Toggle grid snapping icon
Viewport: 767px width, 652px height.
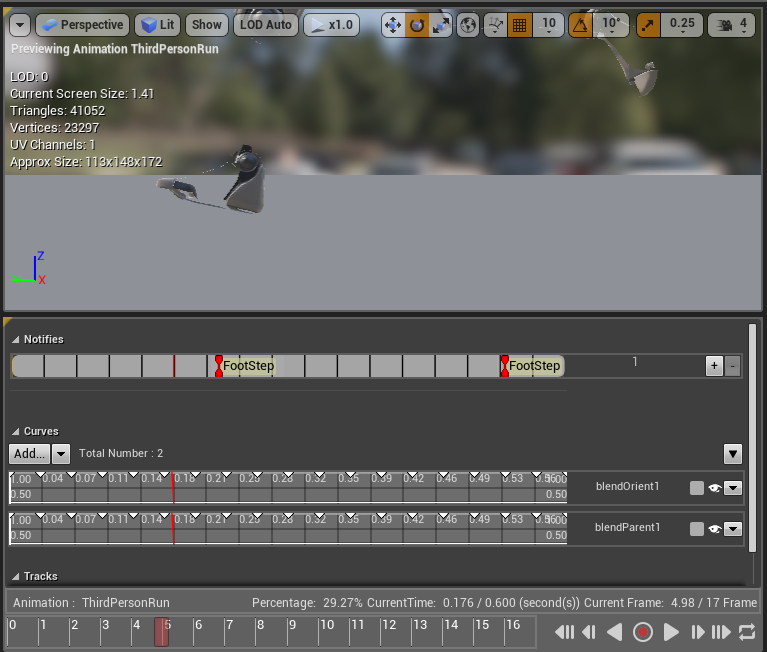pyautogui.click(x=519, y=25)
